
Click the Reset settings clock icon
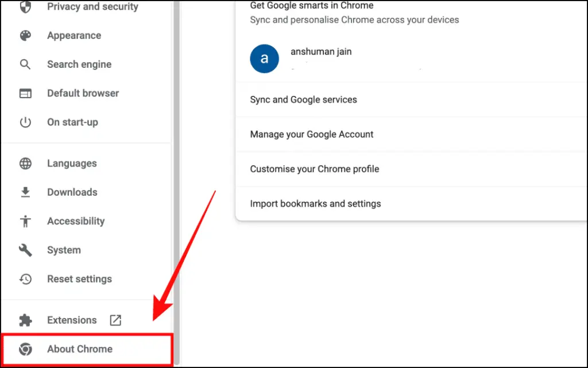(x=25, y=279)
